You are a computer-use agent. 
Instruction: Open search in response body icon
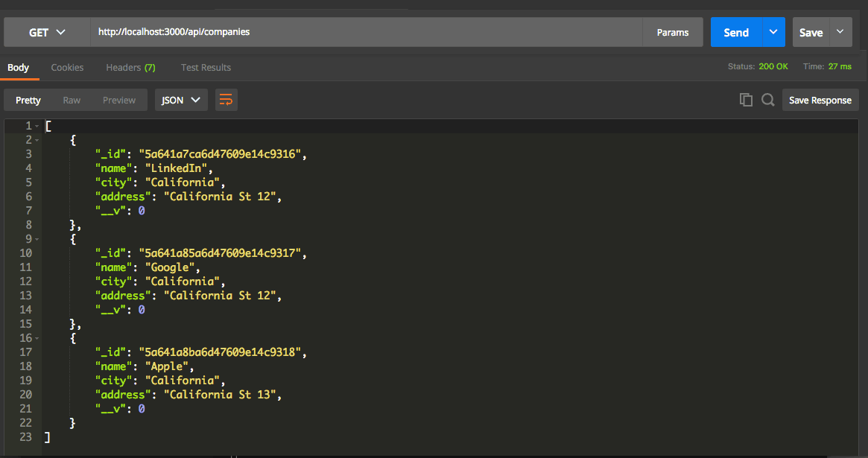768,100
